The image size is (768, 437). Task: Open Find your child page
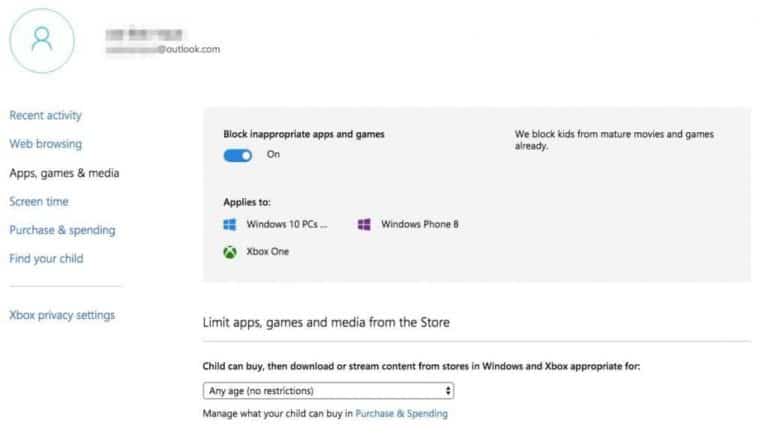(46, 259)
